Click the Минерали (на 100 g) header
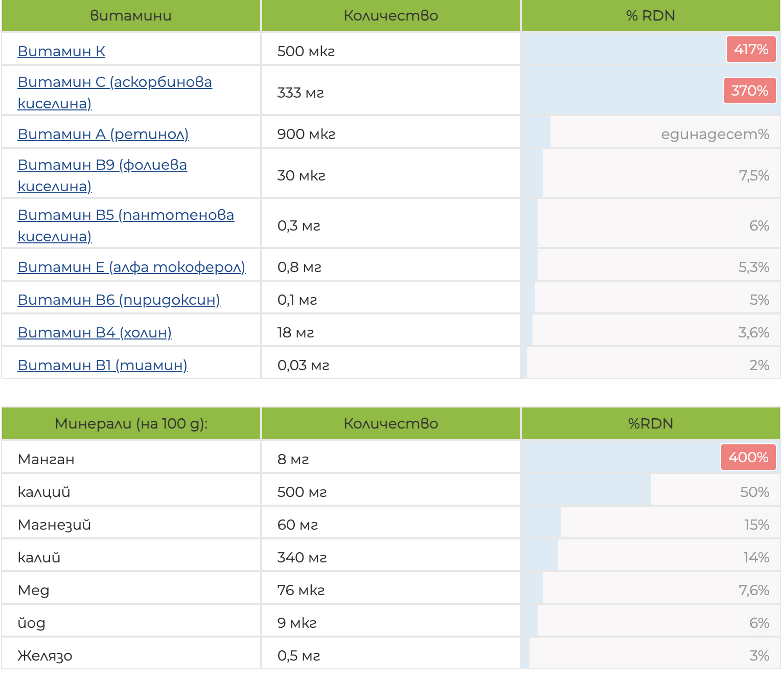The image size is (784, 679). tap(131, 423)
